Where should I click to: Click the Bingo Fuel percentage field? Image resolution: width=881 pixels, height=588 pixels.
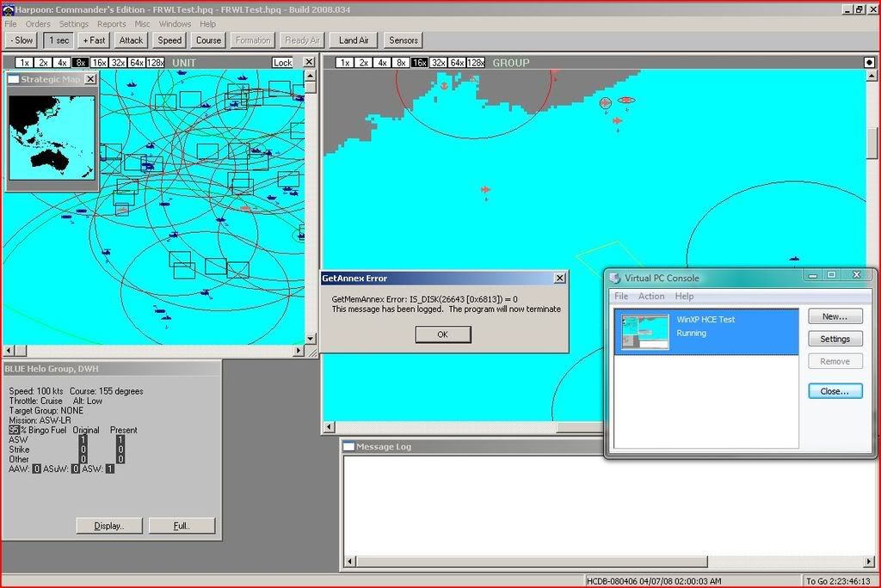coord(14,430)
